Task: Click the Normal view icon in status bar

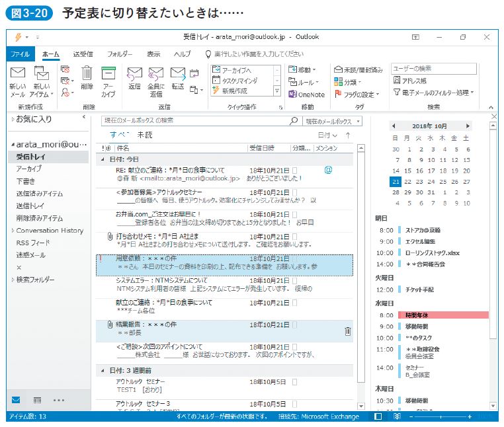Action: click(378, 416)
